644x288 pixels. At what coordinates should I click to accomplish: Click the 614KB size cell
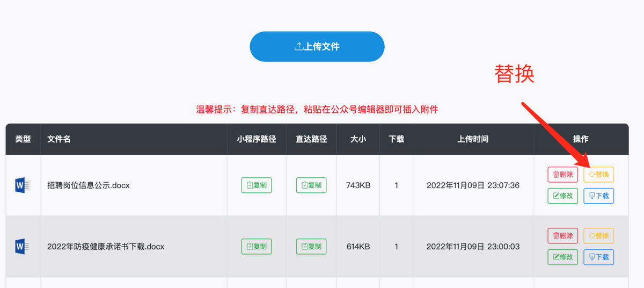(358, 247)
